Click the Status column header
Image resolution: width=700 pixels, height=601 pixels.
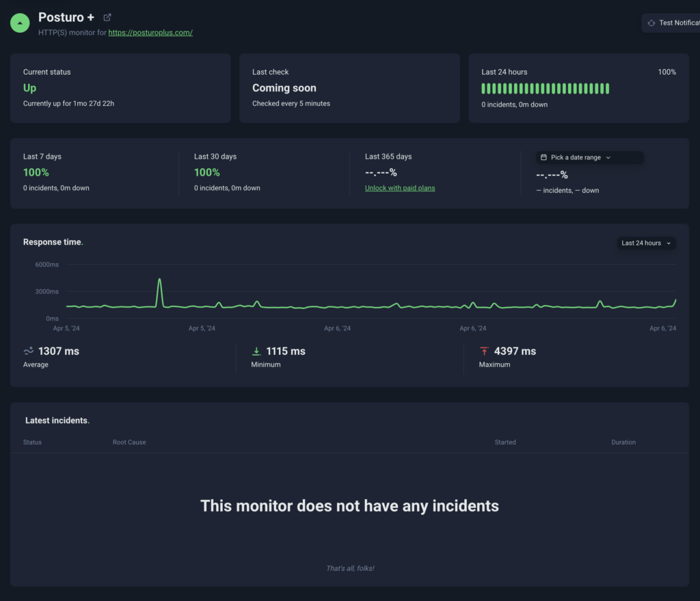click(x=32, y=442)
